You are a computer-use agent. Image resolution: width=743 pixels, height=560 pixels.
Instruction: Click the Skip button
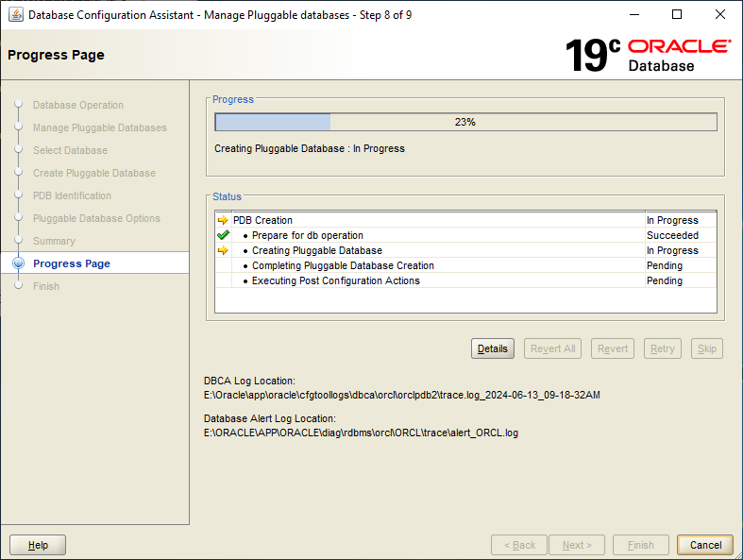(706, 348)
